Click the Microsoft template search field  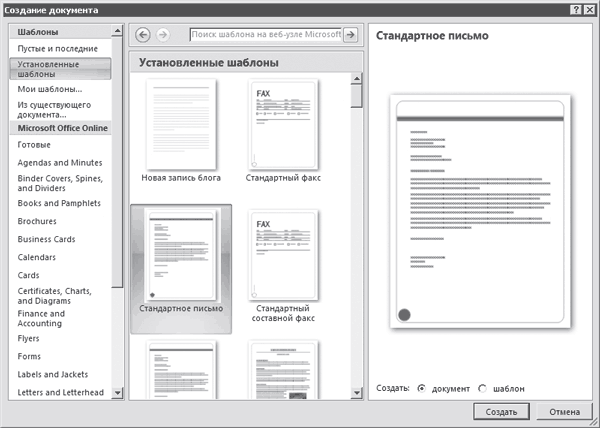[266, 35]
